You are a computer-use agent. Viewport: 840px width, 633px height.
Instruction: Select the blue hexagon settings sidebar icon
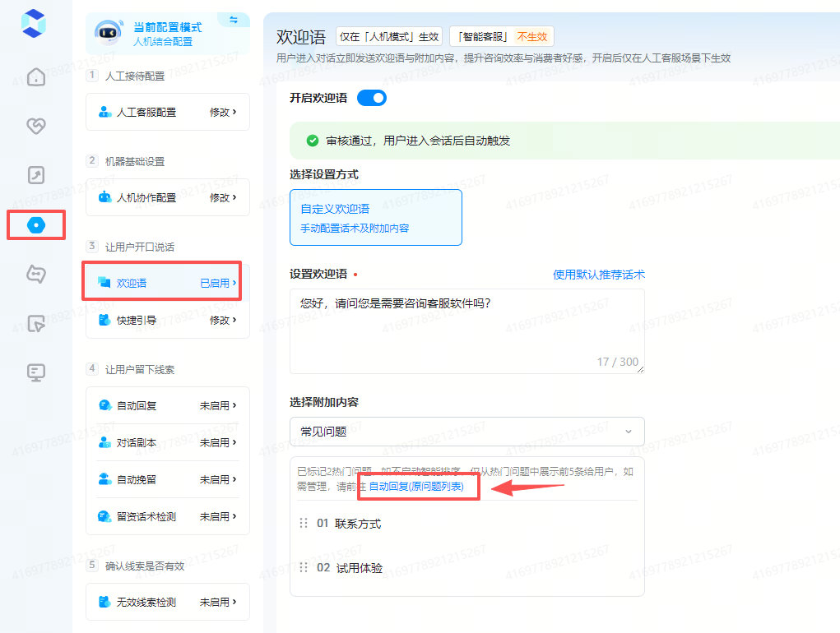[x=36, y=225]
